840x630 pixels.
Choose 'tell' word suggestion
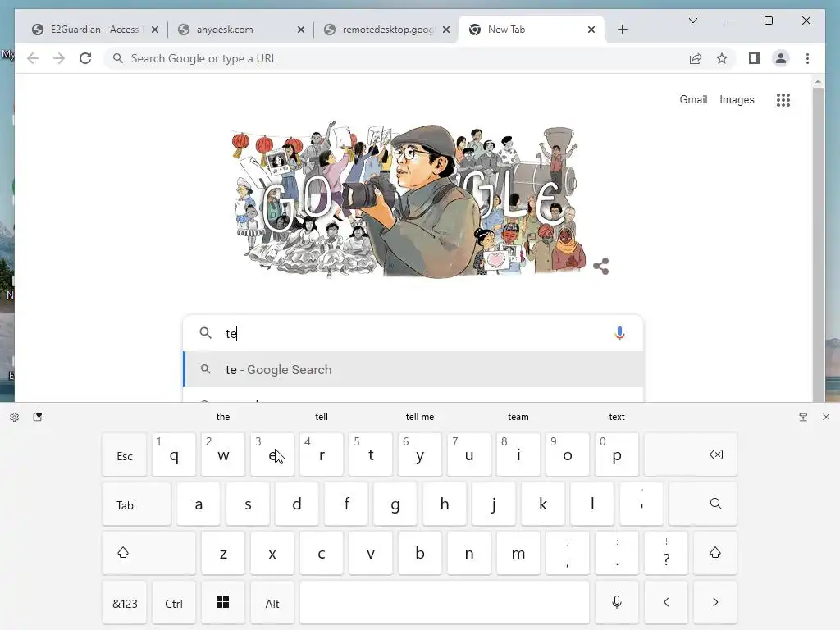(322, 417)
